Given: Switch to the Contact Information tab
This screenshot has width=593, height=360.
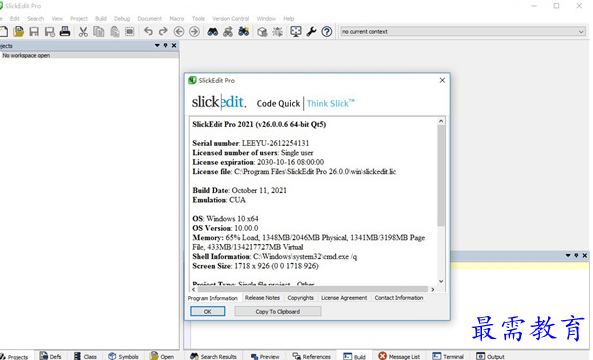Looking at the screenshot, I should pyautogui.click(x=399, y=298).
